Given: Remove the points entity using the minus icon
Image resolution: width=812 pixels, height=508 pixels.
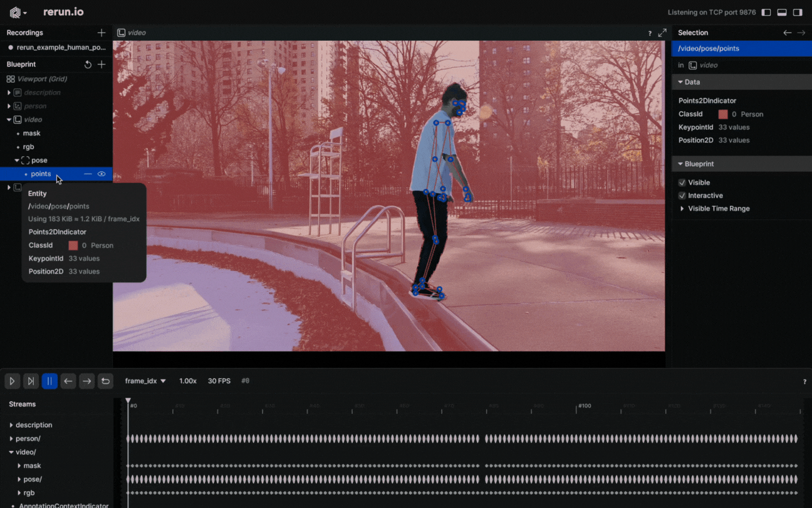Looking at the screenshot, I should coord(88,174).
